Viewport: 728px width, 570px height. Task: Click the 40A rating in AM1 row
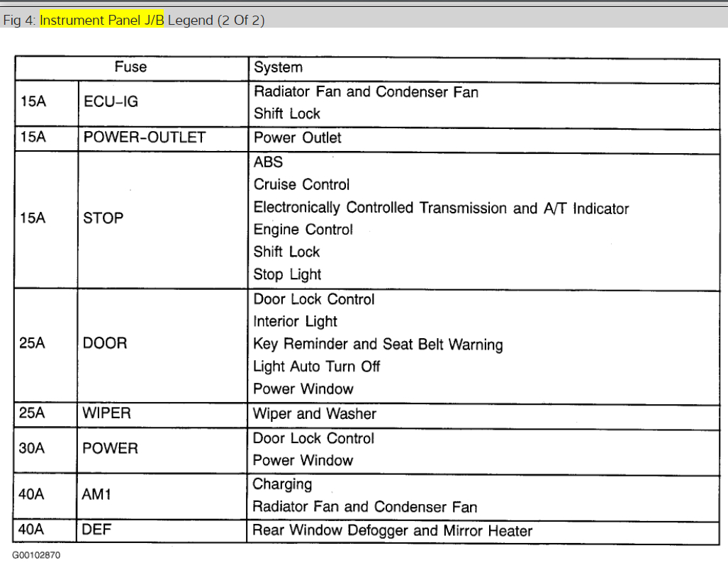(x=31, y=494)
